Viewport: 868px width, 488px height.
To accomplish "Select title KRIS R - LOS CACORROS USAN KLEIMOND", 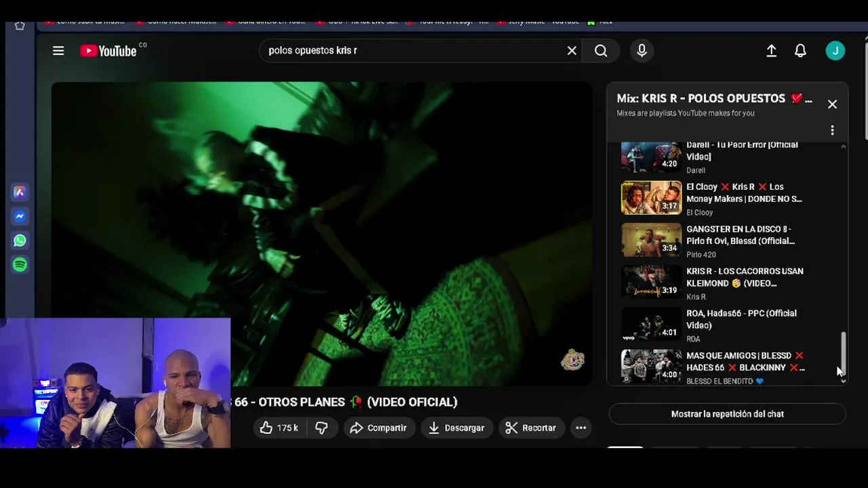I will coord(745,277).
